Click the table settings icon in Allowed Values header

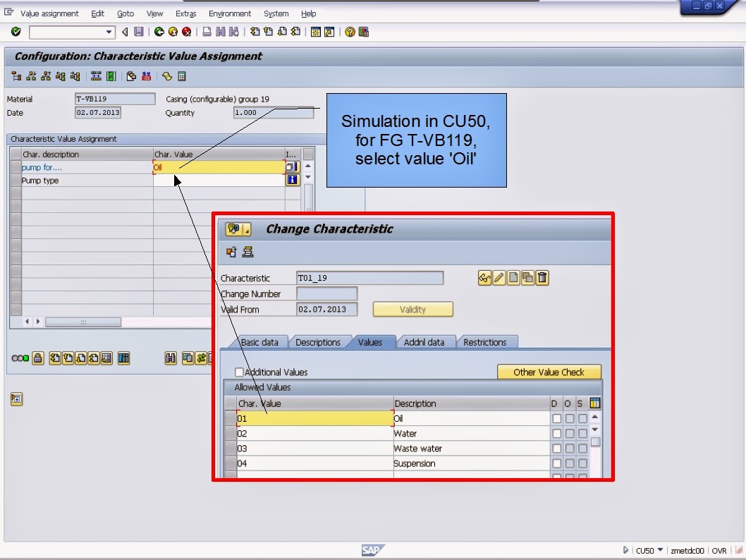pyautogui.click(x=594, y=403)
